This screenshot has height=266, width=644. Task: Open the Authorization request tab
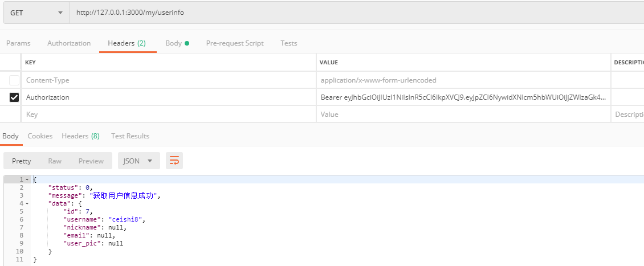69,43
